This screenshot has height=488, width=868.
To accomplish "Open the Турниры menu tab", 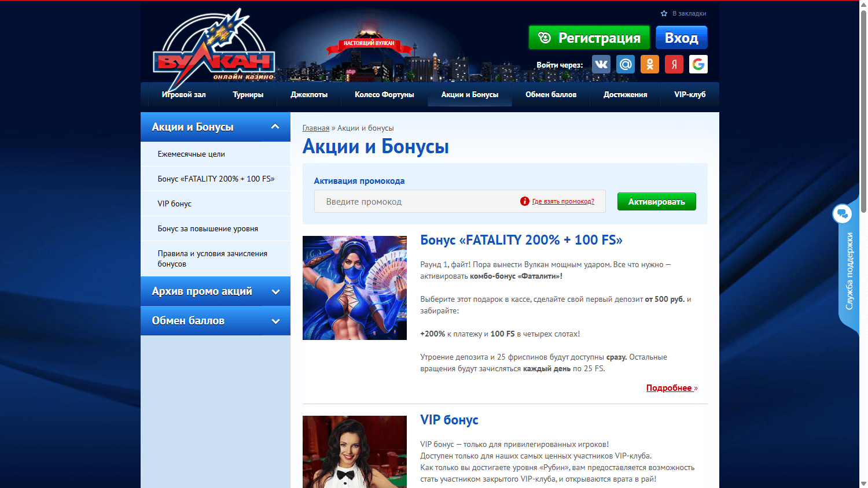I will pyautogui.click(x=248, y=94).
